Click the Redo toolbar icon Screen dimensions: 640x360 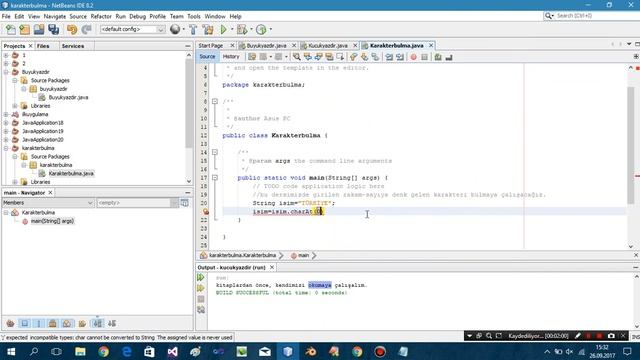point(86,29)
